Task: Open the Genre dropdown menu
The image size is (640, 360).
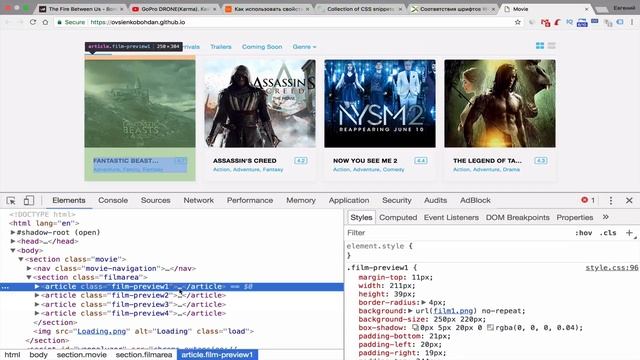Action: click(x=304, y=47)
